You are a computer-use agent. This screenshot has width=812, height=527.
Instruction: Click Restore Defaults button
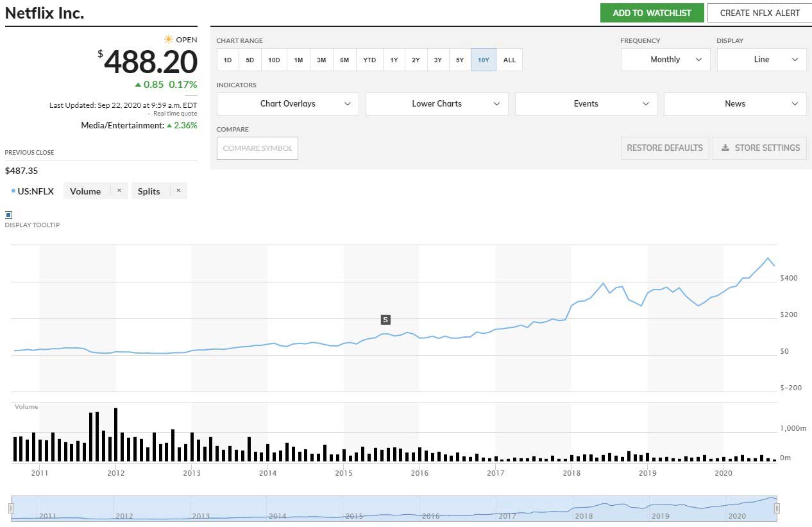(x=665, y=148)
